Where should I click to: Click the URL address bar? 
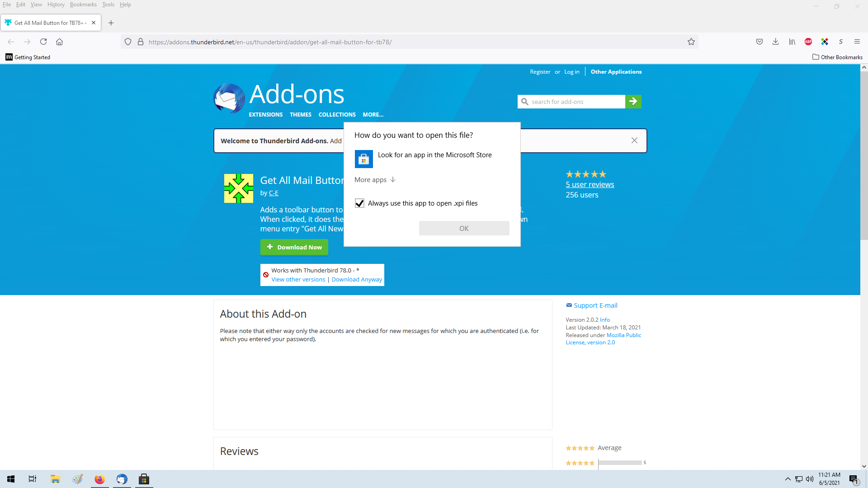409,42
